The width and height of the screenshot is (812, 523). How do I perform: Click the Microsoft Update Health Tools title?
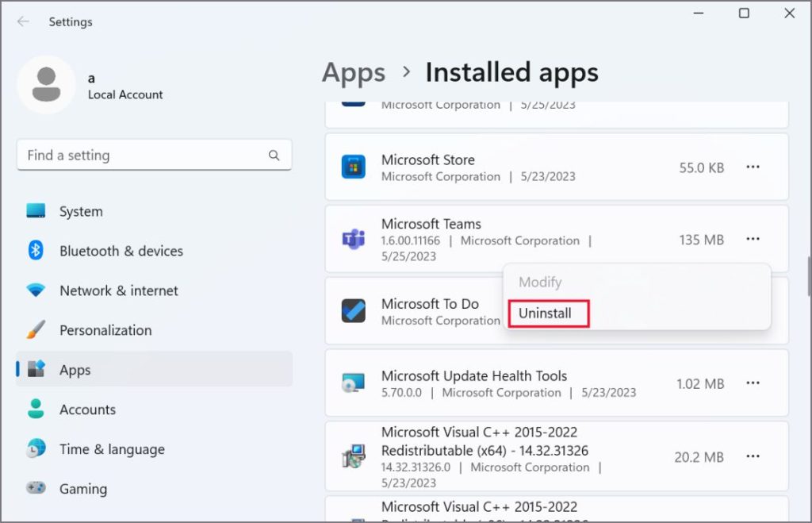[x=474, y=376]
